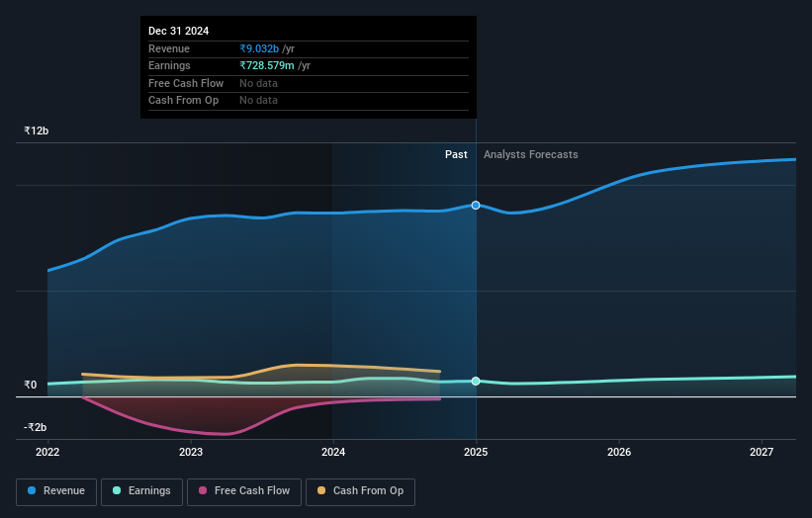Click the Free Cash Flow row label in tooltip
Screen dimensions: 812x518
tap(186, 83)
